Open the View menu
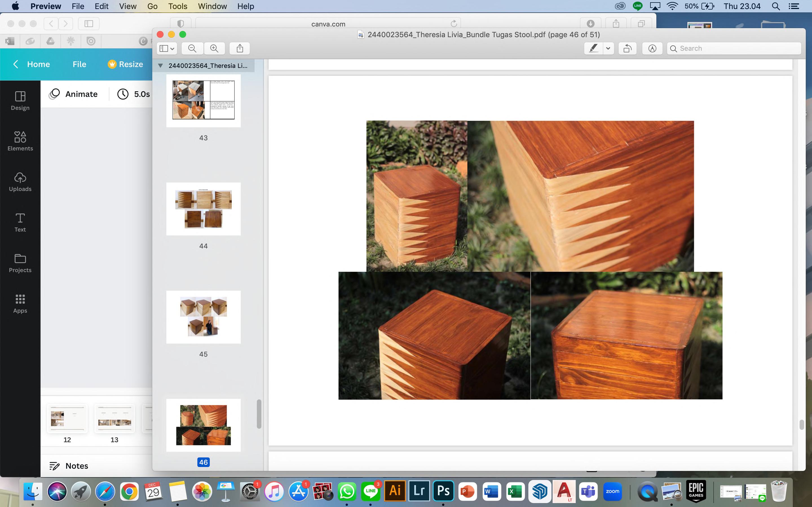812x507 pixels. pyautogui.click(x=127, y=6)
